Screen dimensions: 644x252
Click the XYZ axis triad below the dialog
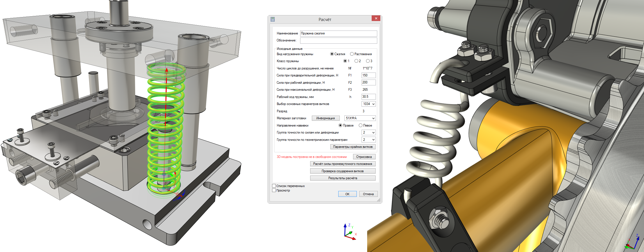[350, 232]
